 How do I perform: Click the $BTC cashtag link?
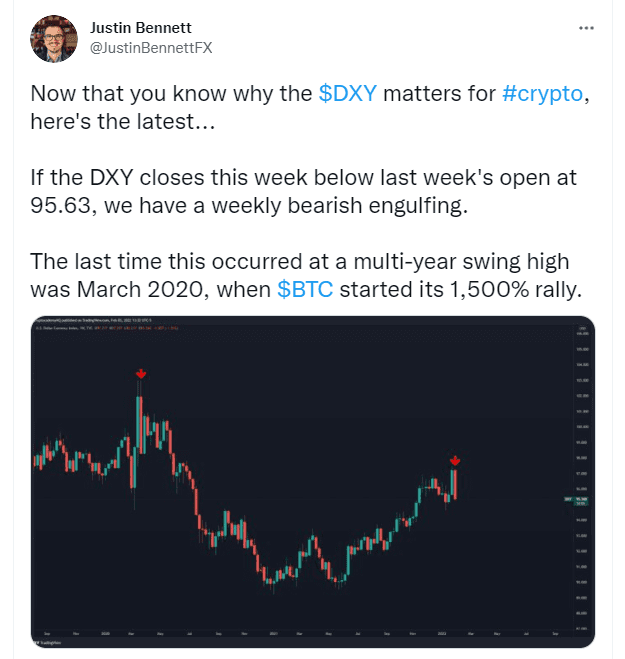click(x=306, y=290)
